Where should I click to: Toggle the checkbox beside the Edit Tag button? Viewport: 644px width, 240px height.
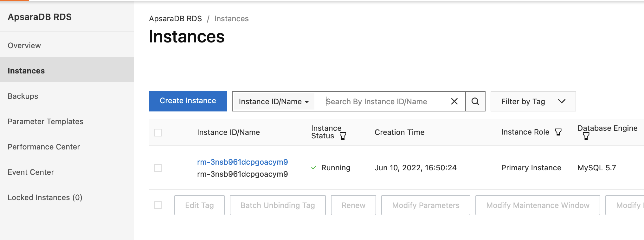(x=158, y=205)
